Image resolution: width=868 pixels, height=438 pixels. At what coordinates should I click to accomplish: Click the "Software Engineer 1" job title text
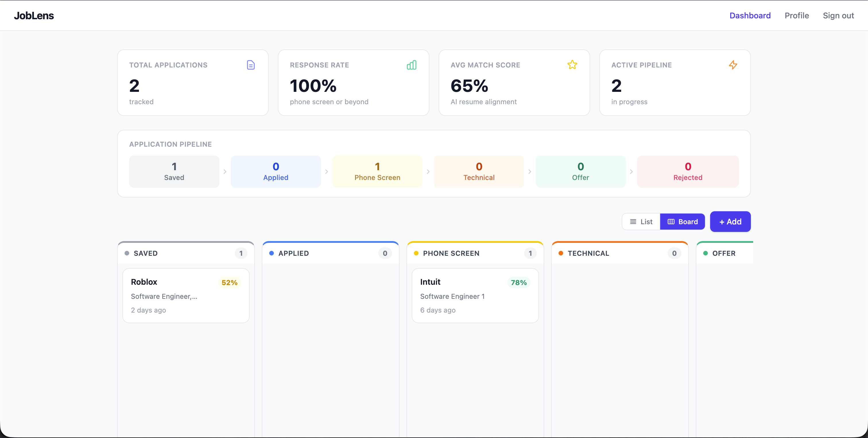(452, 296)
